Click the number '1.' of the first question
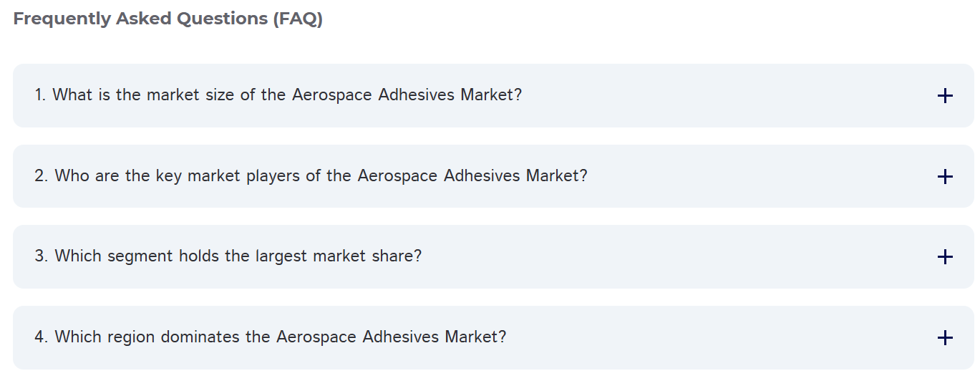The height and width of the screenshot is (381, 980). pyautogui.click(x=40, y=95)
